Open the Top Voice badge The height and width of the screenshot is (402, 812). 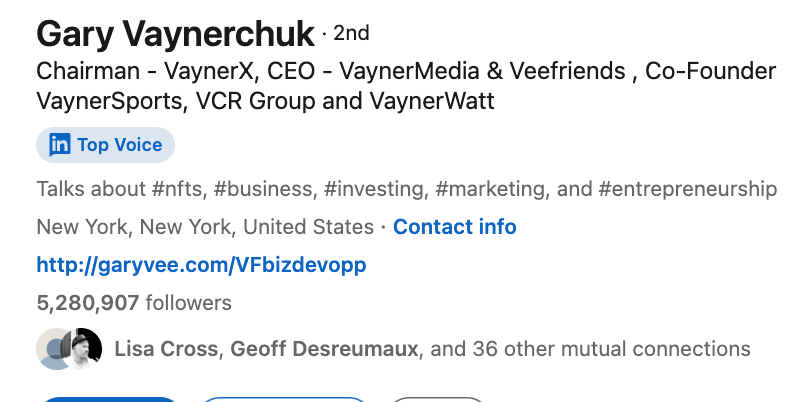coord(119,145)
